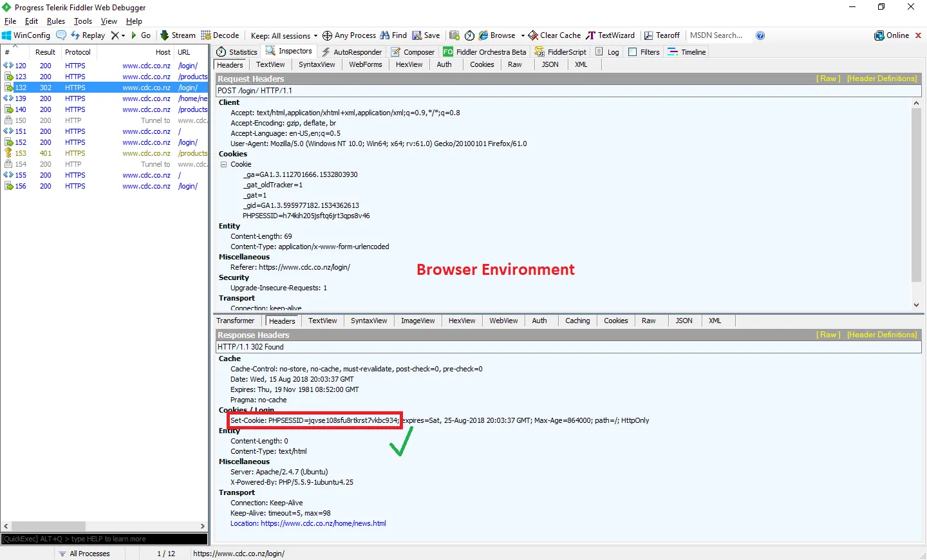Select tunnel session 150 in list
This screenshot has height=560, width=927.
pyautogui.click(x=105, y=120)
